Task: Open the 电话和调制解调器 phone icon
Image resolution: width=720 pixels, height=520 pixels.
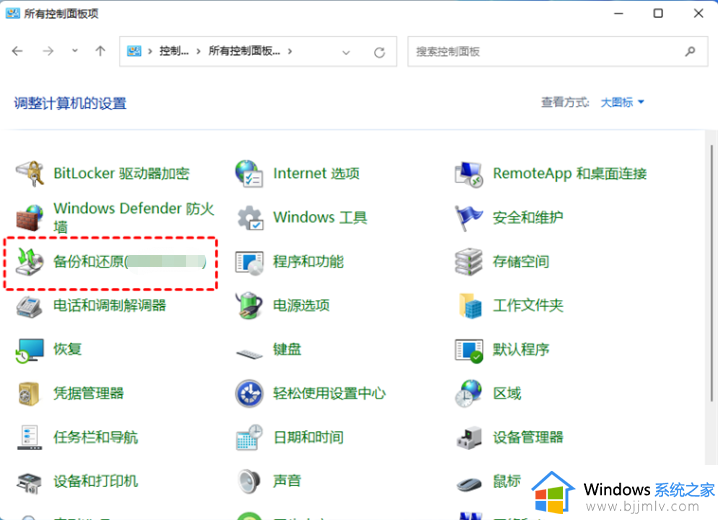Action: [30, 306]
